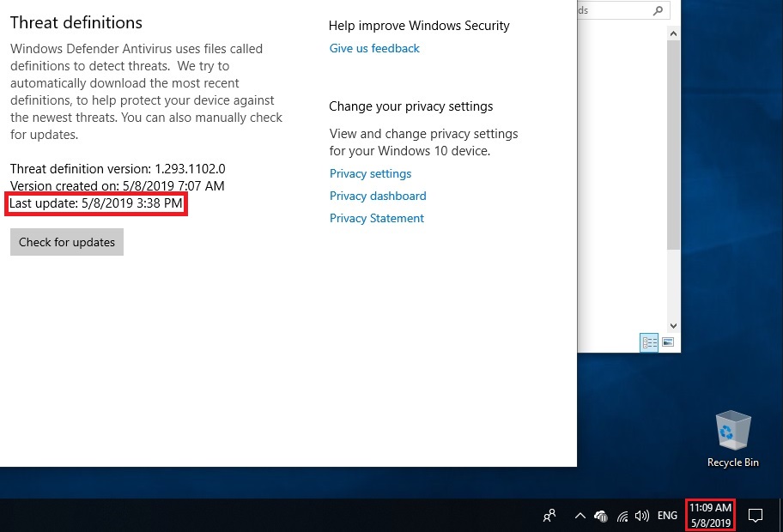Screen dimensions: 783x532
Task: Click the Change your privacy settings heading
Action: (x=411, y=106)
